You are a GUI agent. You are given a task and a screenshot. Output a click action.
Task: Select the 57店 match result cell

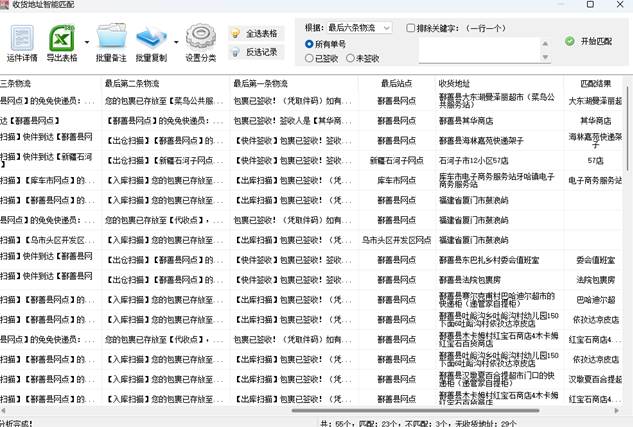595,161
